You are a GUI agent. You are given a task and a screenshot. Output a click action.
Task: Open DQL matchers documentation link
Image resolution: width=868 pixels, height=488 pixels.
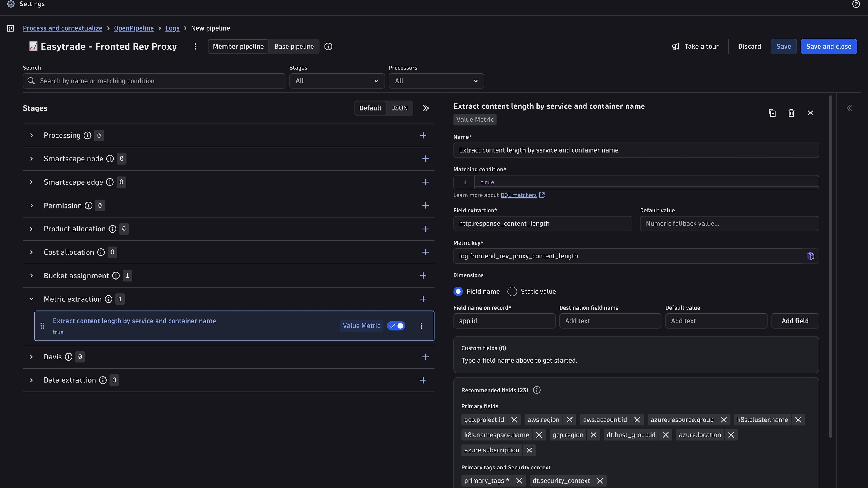coord(522,195)
